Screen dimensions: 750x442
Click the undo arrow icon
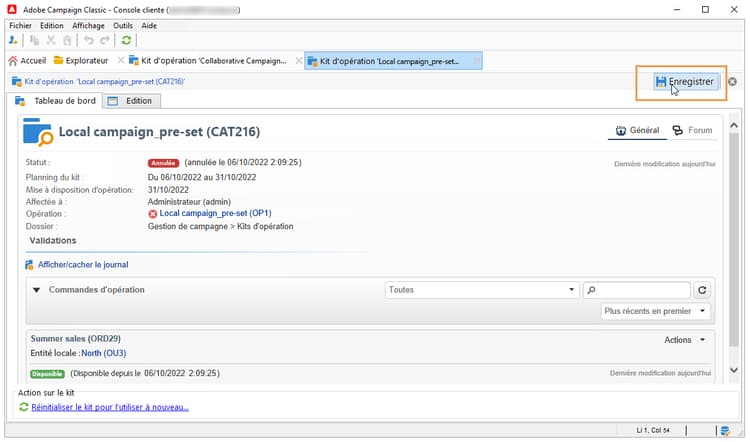point(88,40)
